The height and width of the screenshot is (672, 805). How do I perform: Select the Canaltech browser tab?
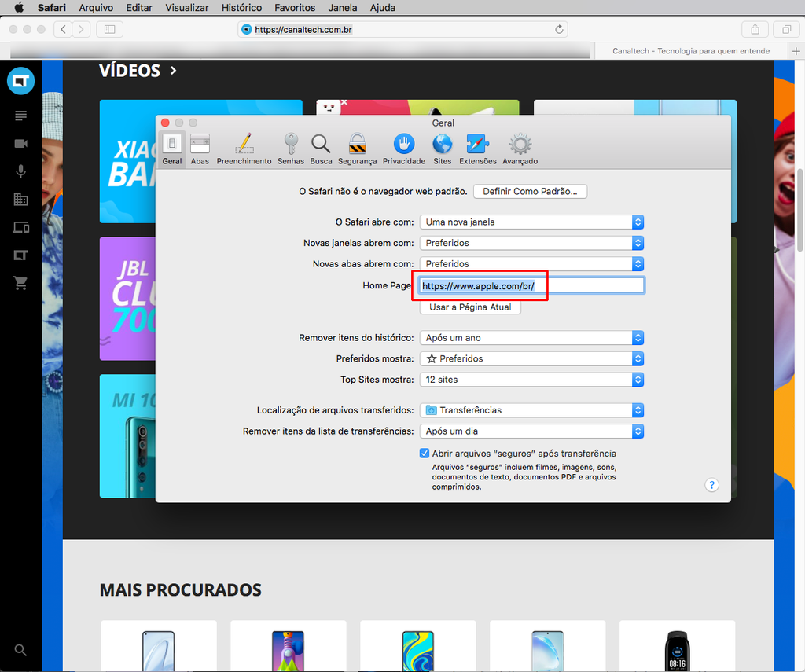pyautogui.click(x=690, y=51)
